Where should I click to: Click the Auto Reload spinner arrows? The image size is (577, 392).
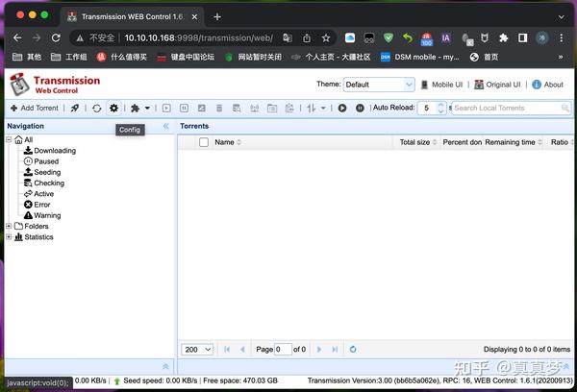[440, 109]
